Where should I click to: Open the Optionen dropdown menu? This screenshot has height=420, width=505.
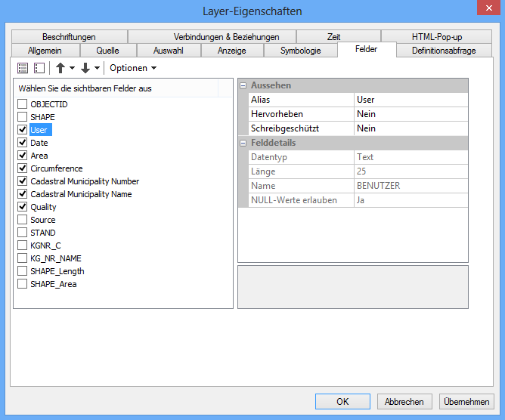[133, 68]
